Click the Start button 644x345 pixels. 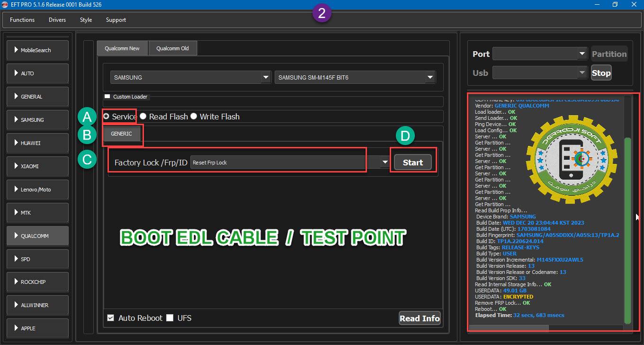click(413, 163)
